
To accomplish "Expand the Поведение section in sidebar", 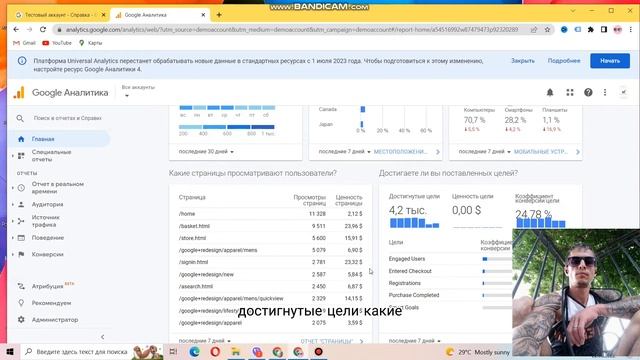I will (x=13, y=238).
